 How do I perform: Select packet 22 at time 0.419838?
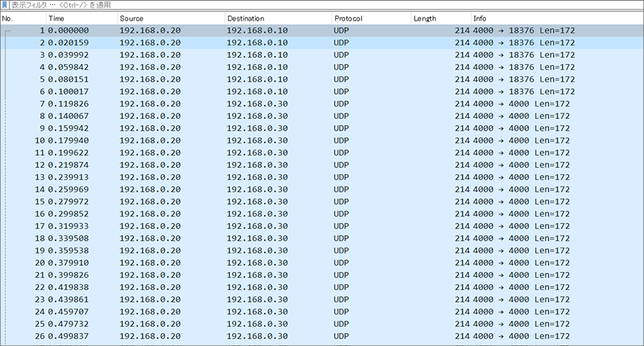pos(322,287)
